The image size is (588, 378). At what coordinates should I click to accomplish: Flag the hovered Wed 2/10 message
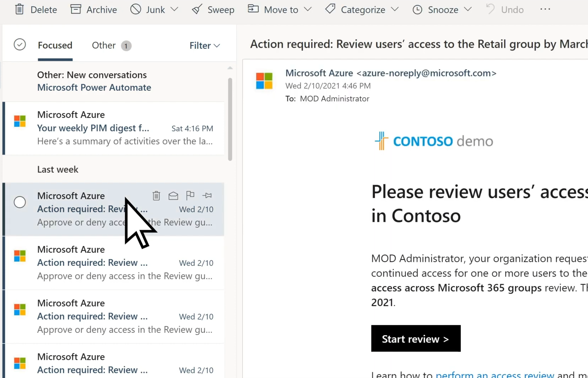pyautogui.click(x=190, y=195)
